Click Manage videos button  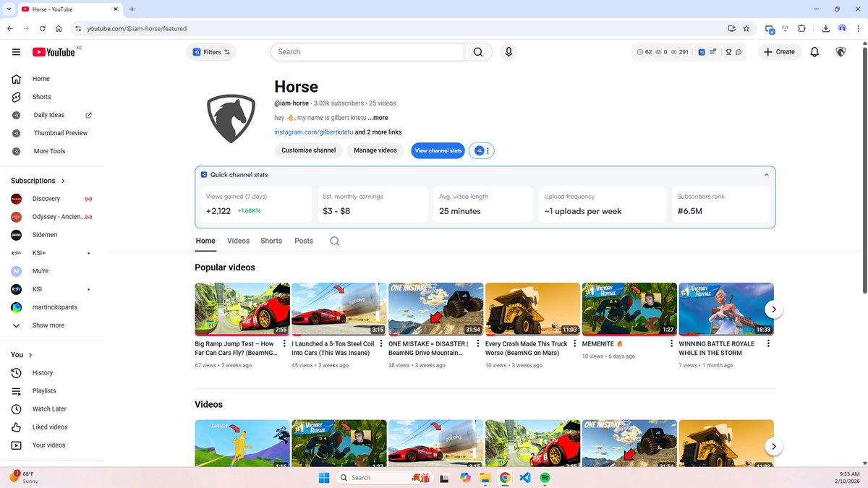[x=375, y=150]
